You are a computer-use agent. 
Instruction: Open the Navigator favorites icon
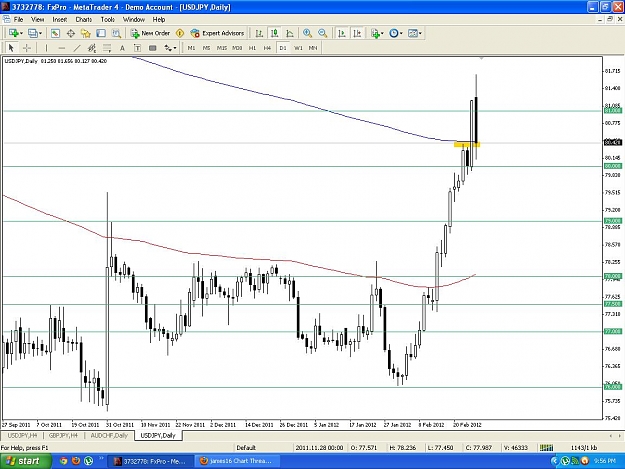pos(86,33)
